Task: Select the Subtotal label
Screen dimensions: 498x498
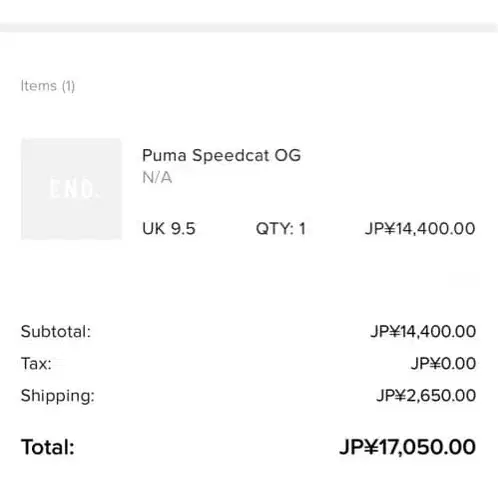Action: pyautogui.click(x=56, y=332)
